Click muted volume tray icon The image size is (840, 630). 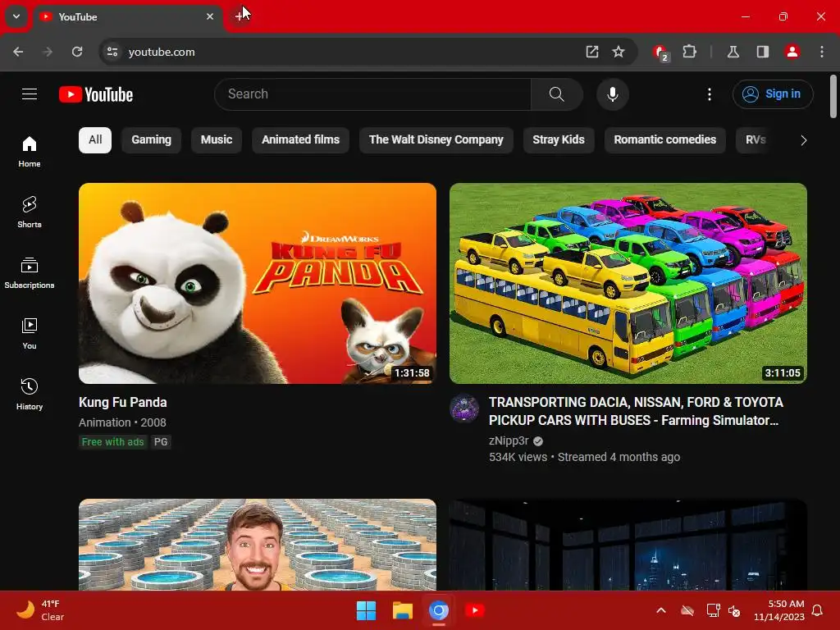[734, 610]
